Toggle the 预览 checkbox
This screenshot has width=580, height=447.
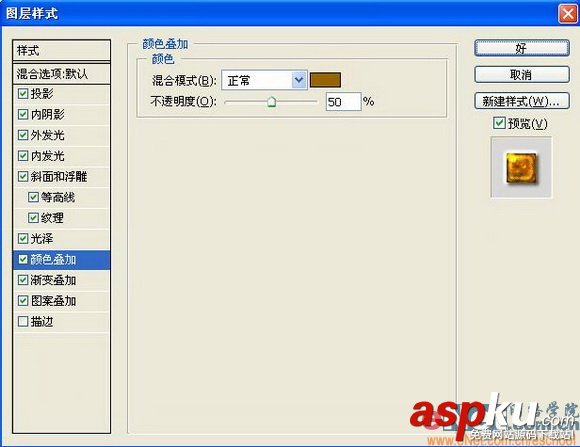point(499,123)
